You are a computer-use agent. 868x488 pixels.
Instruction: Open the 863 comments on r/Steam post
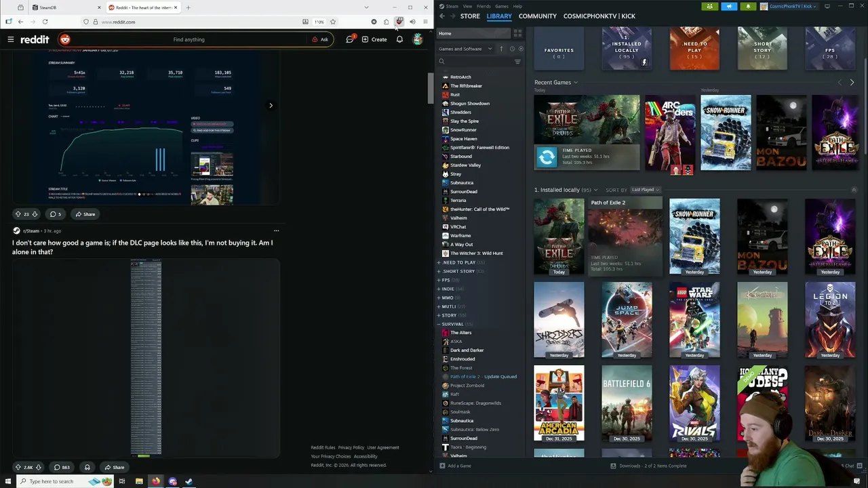tap(61, 467)
